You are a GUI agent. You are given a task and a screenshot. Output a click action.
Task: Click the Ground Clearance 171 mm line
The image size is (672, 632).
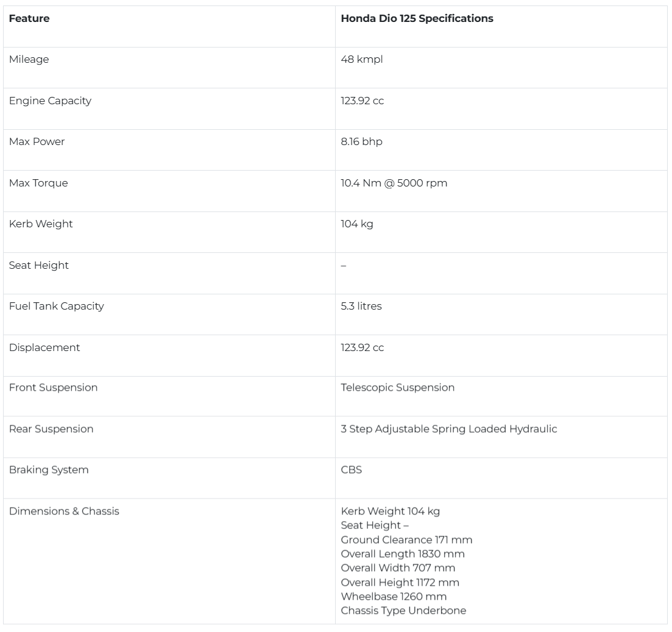pyautogui.click(x=406, y=540)
